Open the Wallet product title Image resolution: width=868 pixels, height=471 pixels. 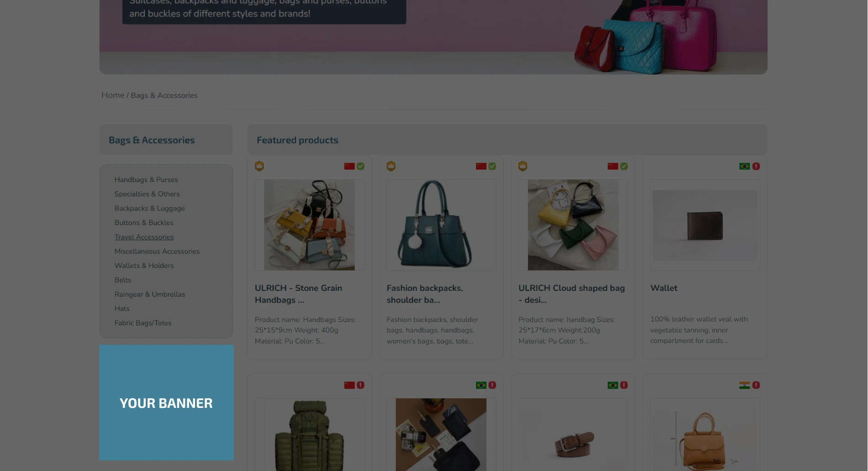pos(664,288)
